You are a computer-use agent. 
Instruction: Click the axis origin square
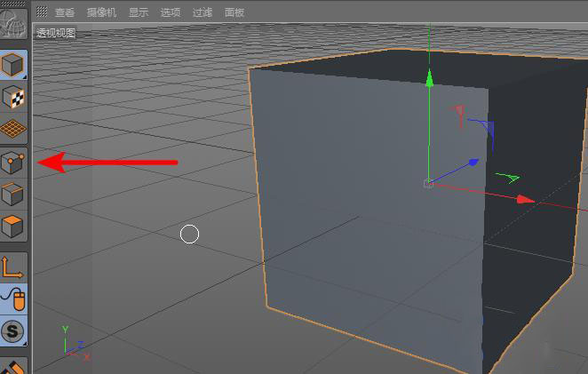(428, 183)
